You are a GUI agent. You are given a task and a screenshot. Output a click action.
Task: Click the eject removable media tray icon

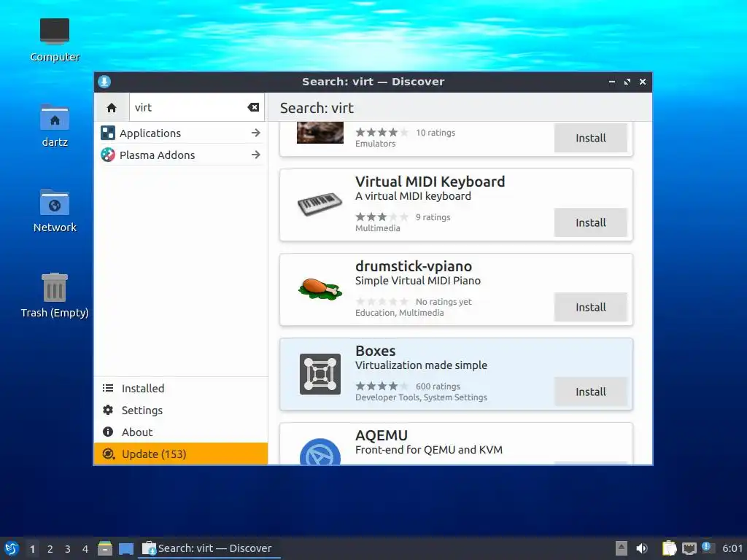coord(622,548)
